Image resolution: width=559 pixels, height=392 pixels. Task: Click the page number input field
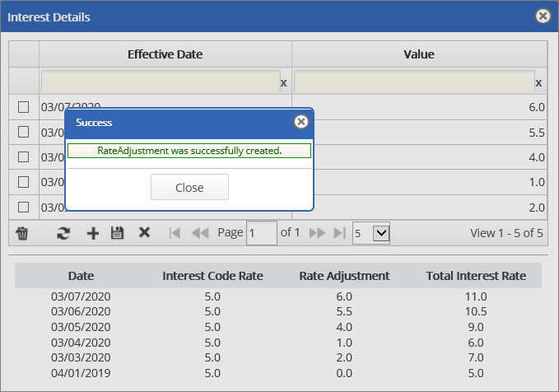click(x=262, y=233)
